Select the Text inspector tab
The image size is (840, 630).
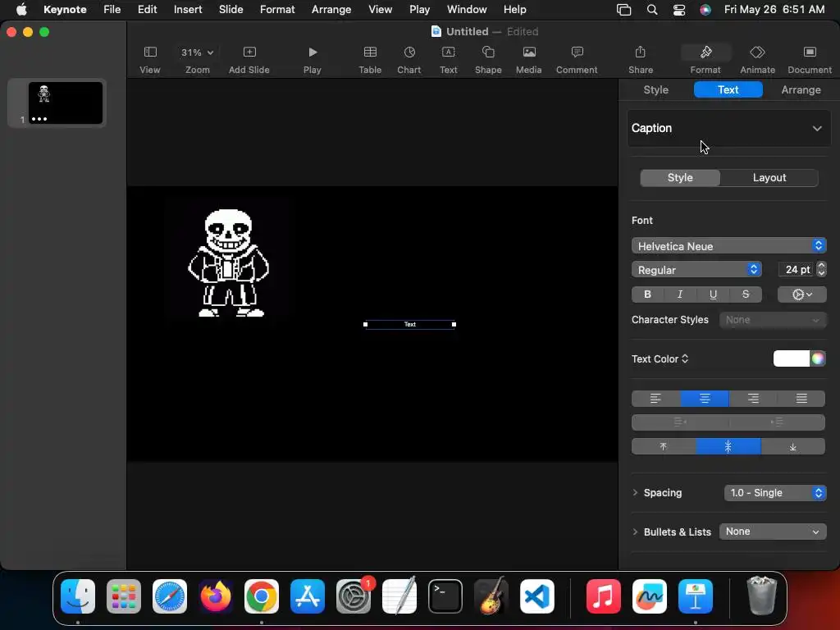pyautogui.click(x=728, y=89)
